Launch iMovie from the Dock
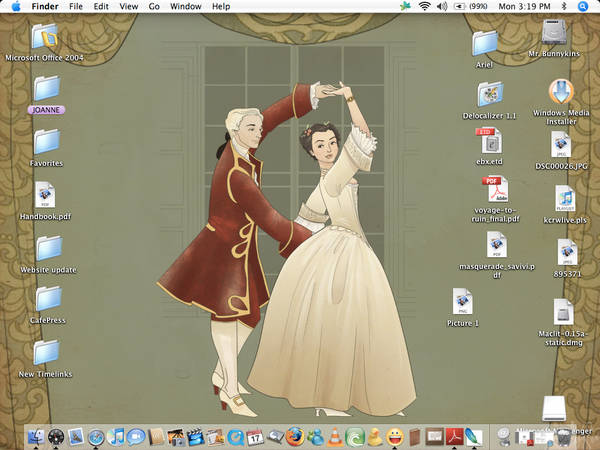 click(x=196, y=437)
